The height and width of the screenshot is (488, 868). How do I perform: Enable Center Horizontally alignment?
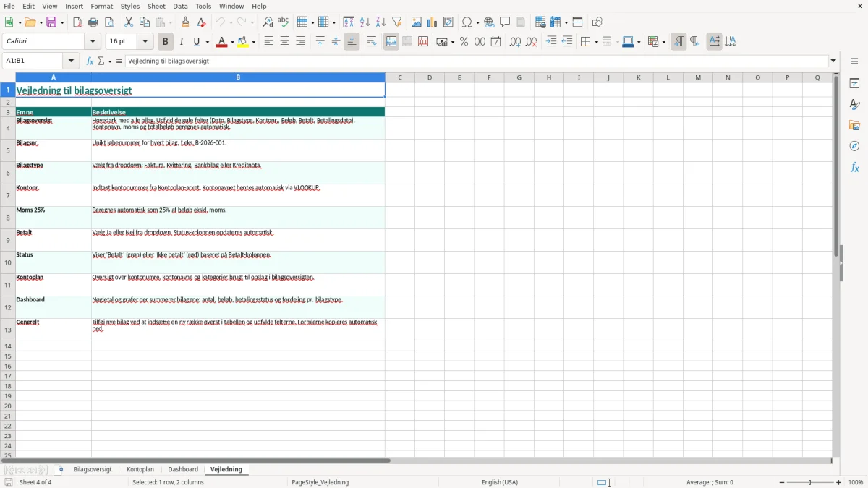(x=284, y=42)
